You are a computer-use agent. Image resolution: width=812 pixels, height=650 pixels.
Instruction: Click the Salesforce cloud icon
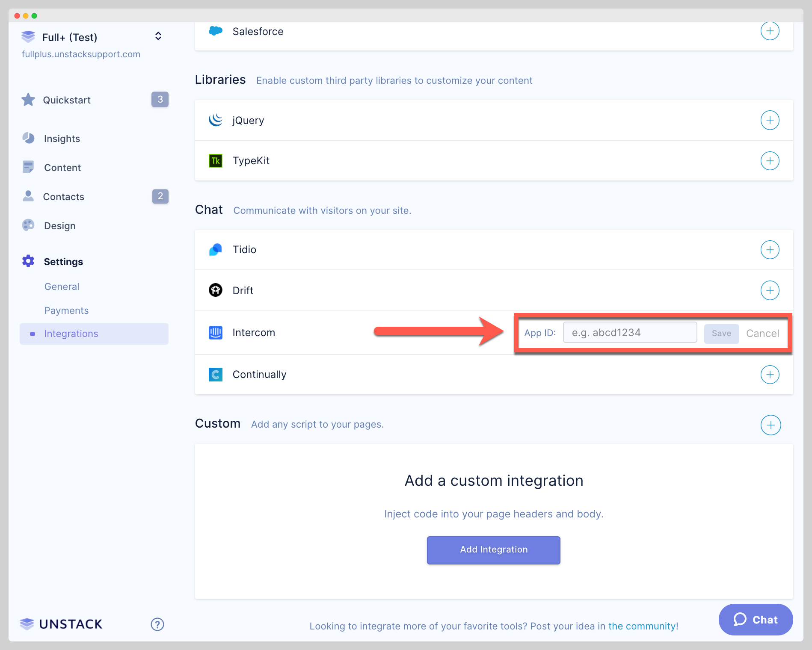pos(216,30)
